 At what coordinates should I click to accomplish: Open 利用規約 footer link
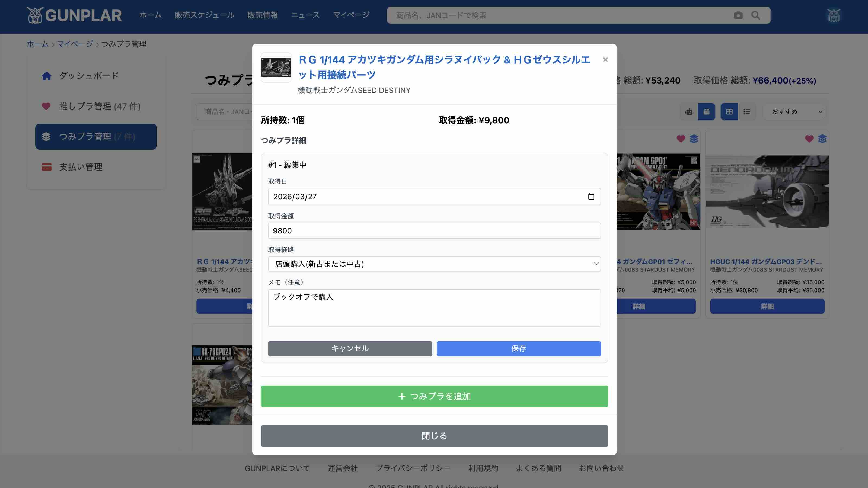[483, 468]
